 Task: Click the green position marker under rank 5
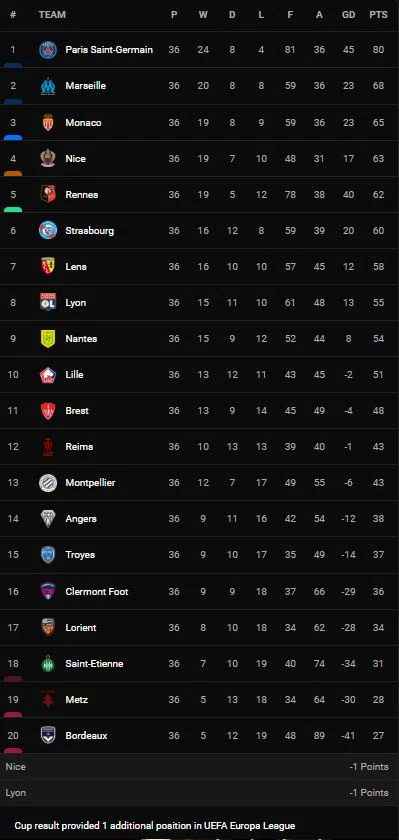(x=13, y=209)
